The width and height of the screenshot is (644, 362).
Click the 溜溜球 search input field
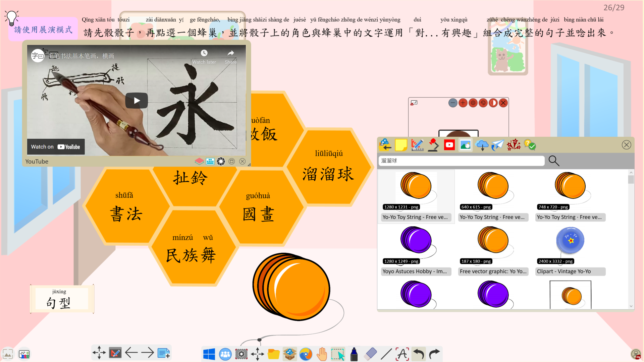pos(461,161)
